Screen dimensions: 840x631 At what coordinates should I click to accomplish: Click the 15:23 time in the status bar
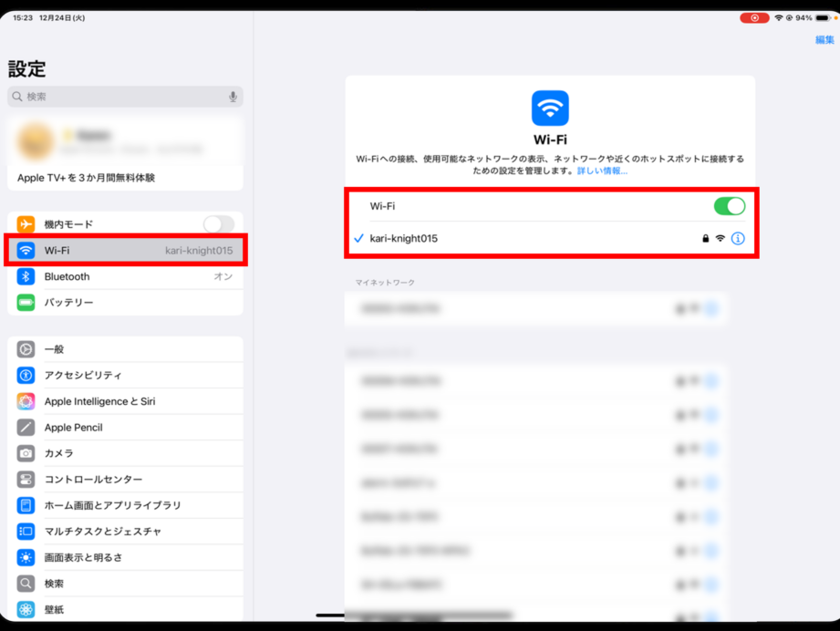click(x=23, y=17)
